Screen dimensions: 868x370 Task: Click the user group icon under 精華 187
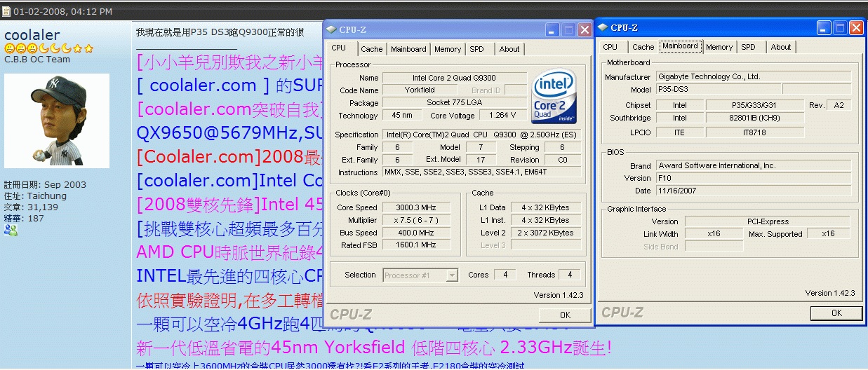pos(11,230)
